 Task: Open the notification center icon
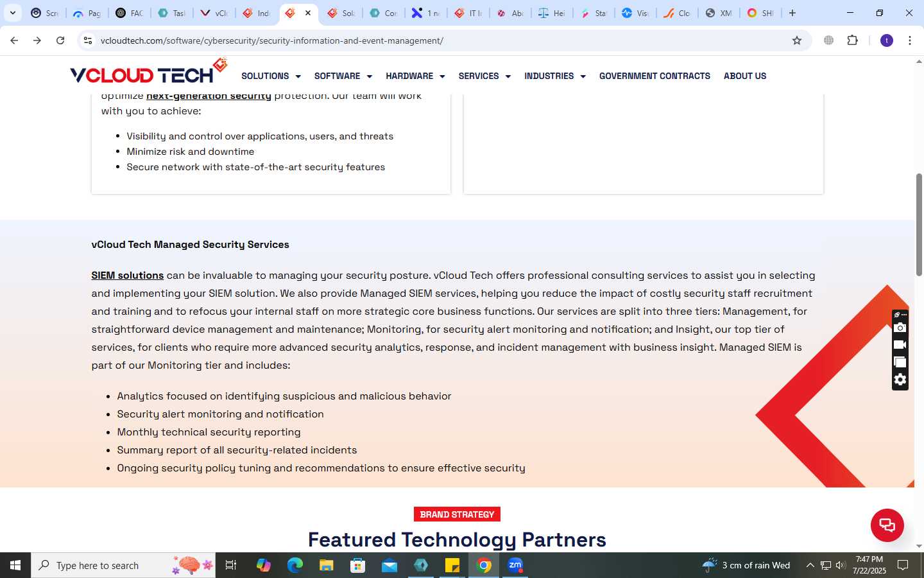[x=903, y=565]
